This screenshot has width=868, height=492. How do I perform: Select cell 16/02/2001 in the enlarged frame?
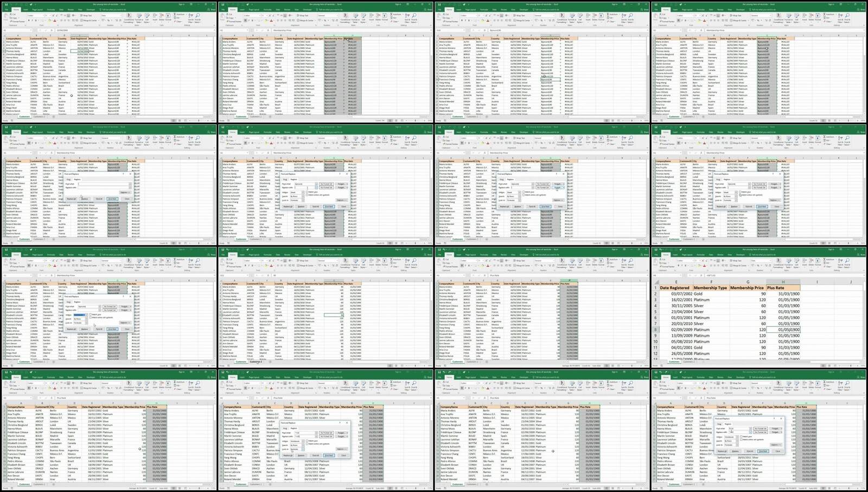point(675,300)
